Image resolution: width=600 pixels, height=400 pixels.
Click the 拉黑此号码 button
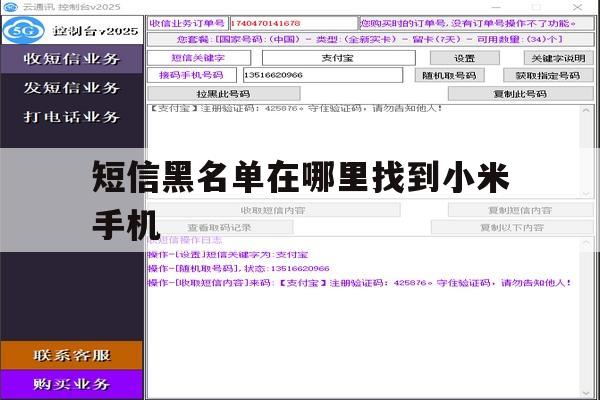[223, 94]
